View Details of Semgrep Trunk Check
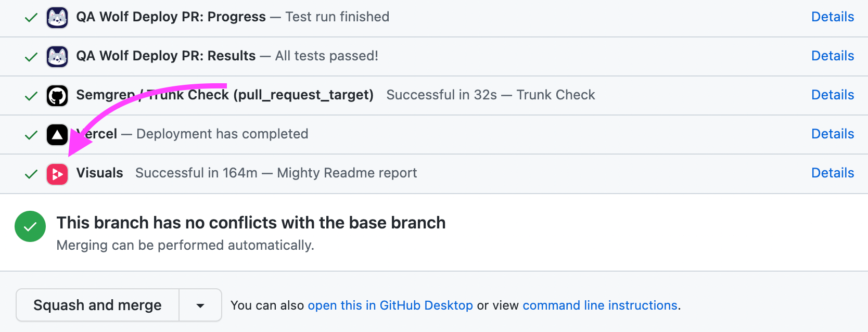 click(833, 95)
